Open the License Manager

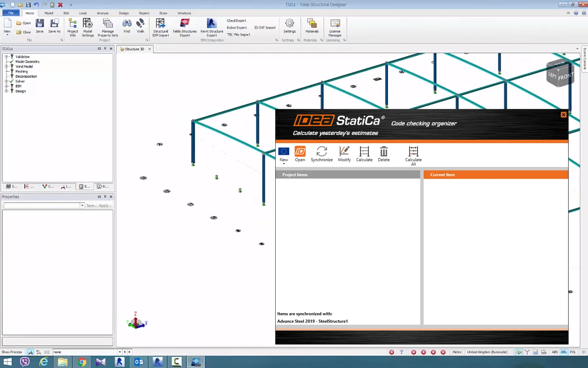(x=335, y=28)
